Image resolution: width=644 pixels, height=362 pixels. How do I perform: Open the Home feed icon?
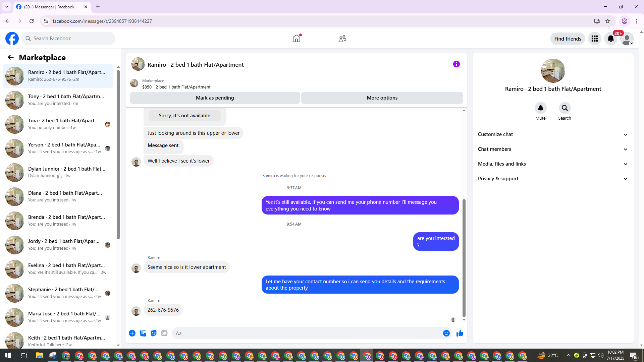tap(297, 39)
